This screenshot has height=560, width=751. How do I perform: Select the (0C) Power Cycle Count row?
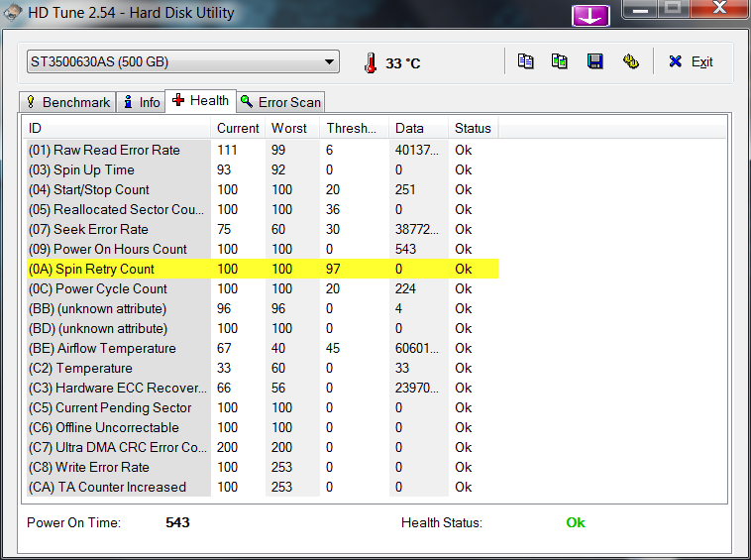pos(263,288)
